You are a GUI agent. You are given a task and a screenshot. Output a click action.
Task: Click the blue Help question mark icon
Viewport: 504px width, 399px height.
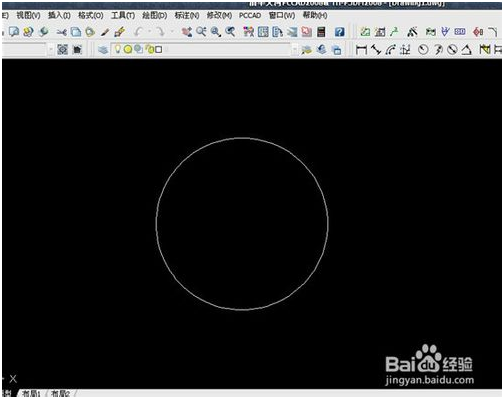(339, 32)
